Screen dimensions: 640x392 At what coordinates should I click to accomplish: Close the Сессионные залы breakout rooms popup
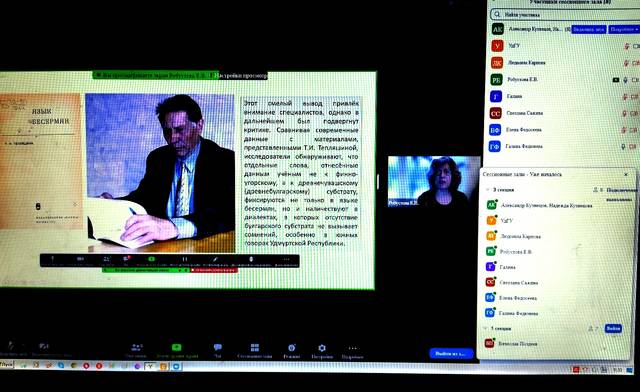[x=626, y=174]
